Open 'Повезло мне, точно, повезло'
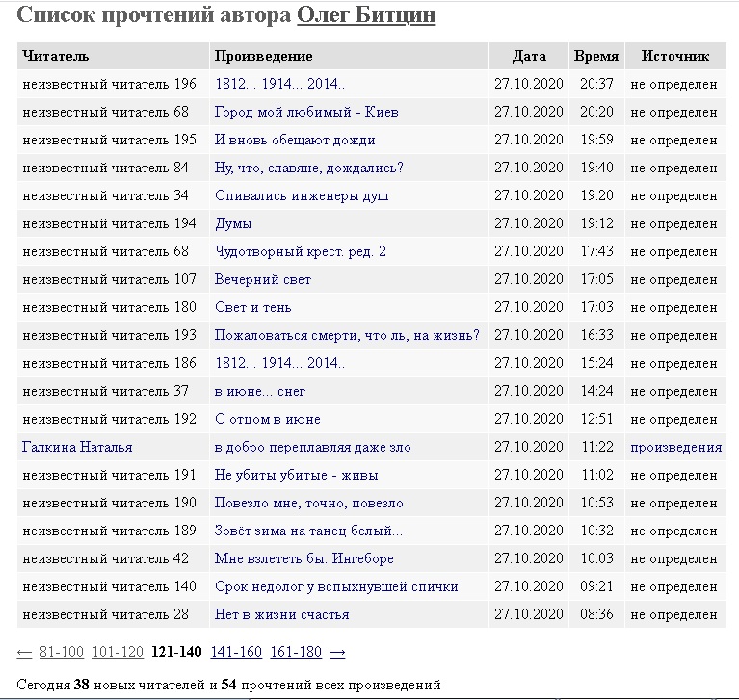The image size is (739, 700). [x=309, y=504]
